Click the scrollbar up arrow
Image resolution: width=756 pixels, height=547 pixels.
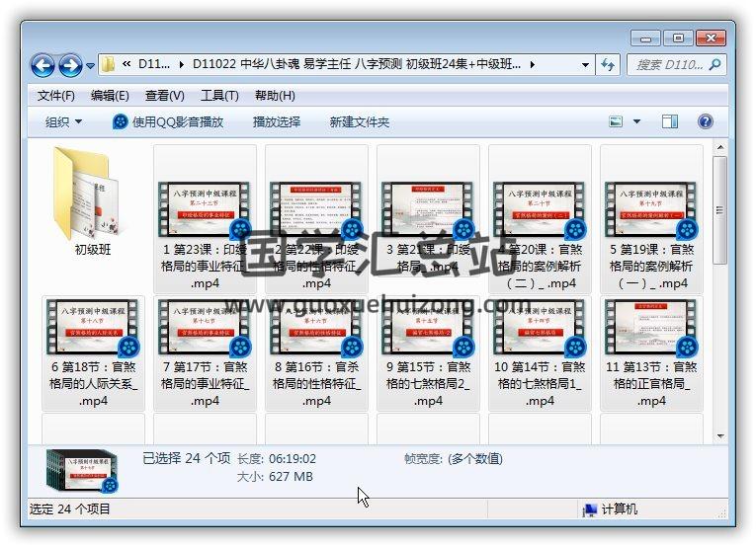pos(719,147)
